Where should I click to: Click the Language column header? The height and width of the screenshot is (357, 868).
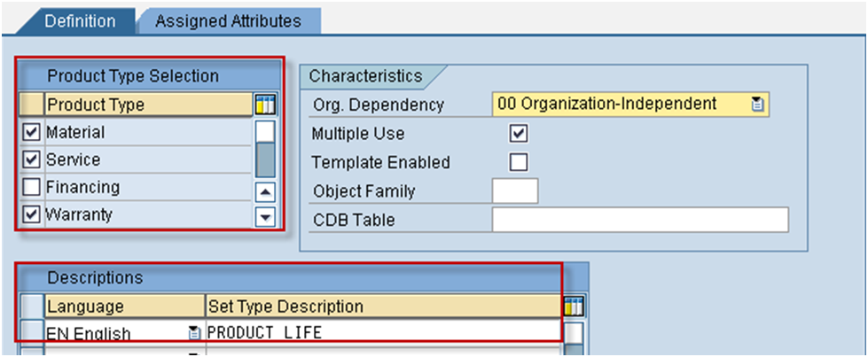point(124,307)
